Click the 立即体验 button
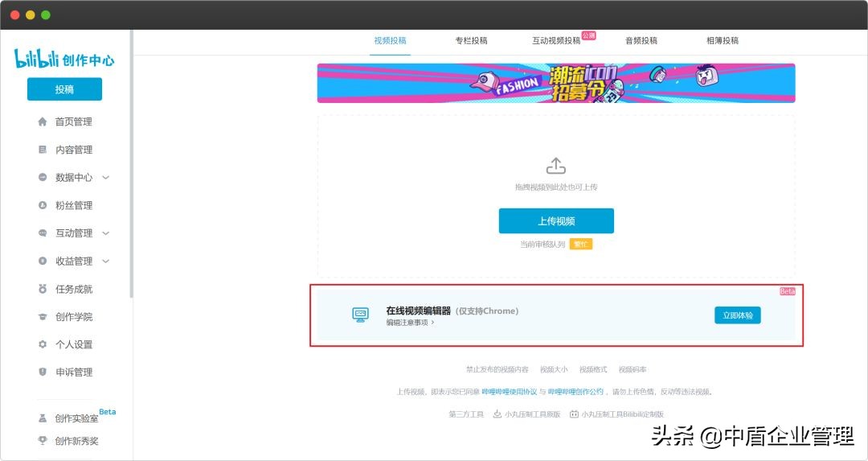868x461 pixels. coord(737,315)
